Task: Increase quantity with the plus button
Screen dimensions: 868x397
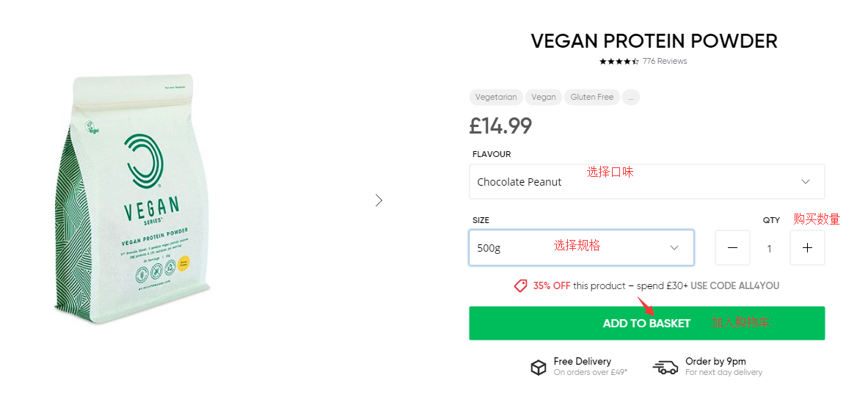Action: click(x=807, y=248)
